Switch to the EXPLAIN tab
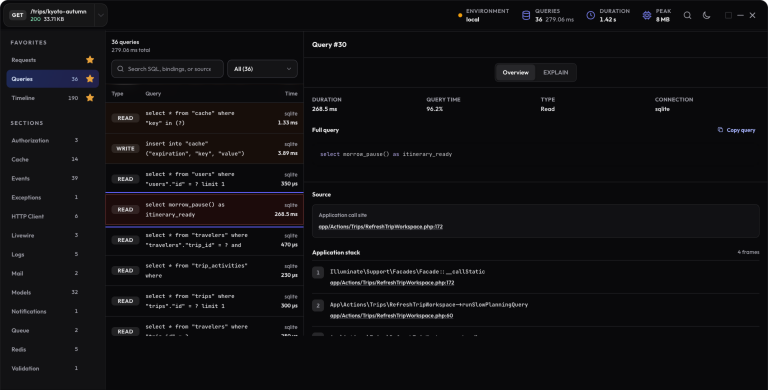Image resolution: width=768 pixels, height=390 pixels. click(x=555, y=73)
